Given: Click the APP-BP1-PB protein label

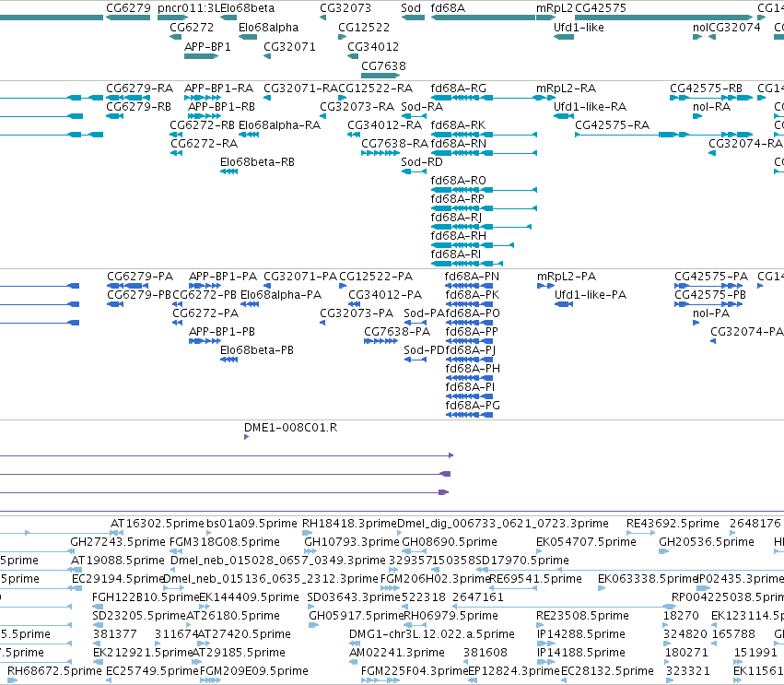Looking at the screenshot, I should pyautogui.click(x=221, y=332).
